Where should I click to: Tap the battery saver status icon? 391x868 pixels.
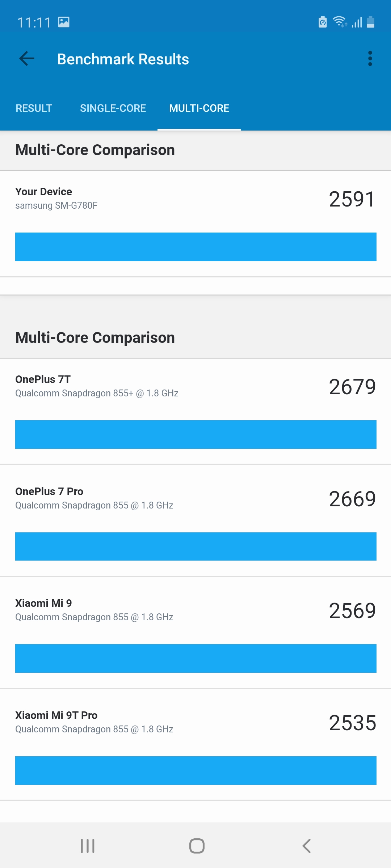pyautogui.click(x=323, y=22)
